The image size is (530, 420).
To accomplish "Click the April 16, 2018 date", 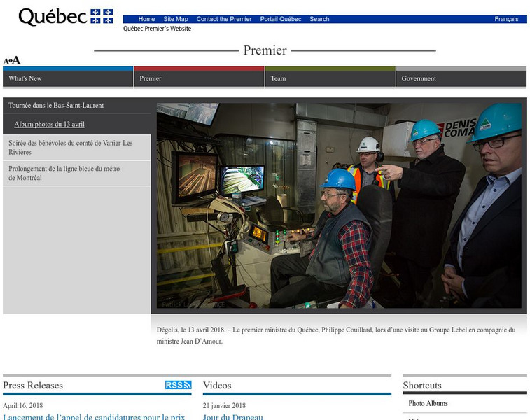I will (x=22, y=405).
